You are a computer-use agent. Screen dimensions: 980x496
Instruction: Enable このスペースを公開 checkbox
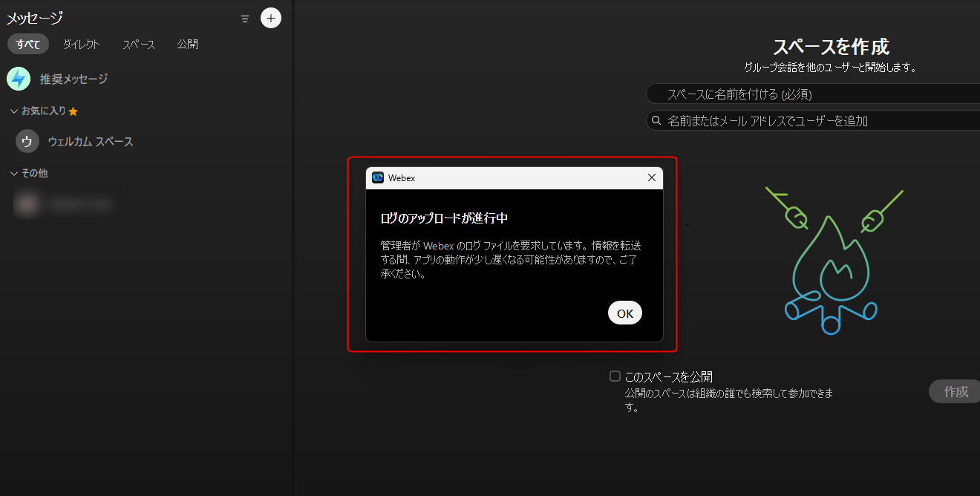[615, 376]
